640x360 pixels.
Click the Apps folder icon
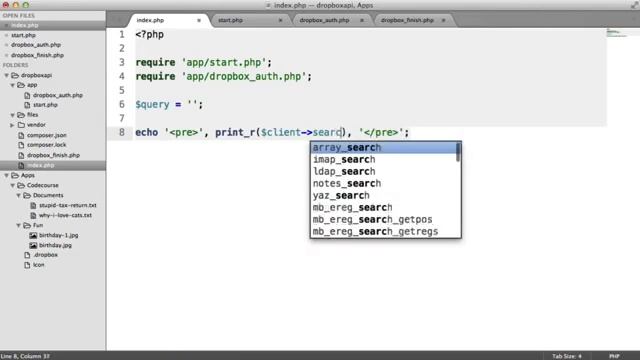15,175
